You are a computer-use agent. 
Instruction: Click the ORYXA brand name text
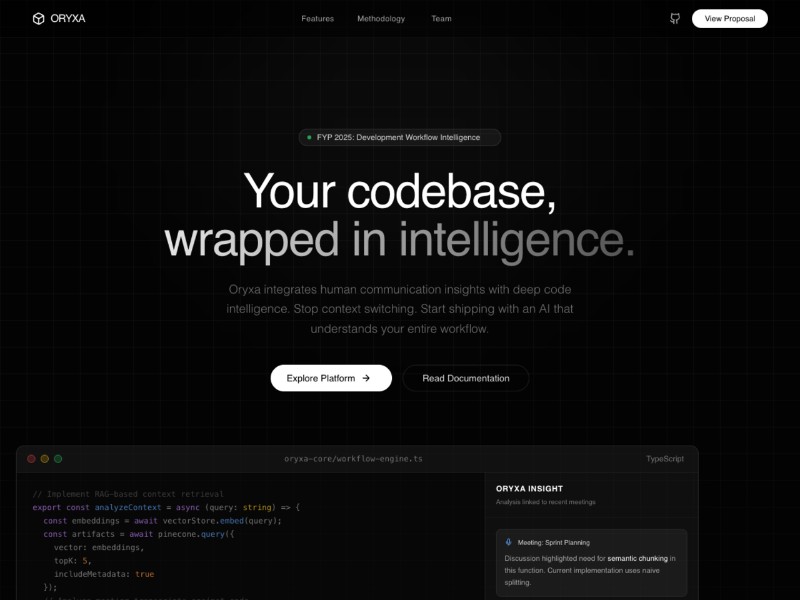pyautogui.click(x=68, y=18)
